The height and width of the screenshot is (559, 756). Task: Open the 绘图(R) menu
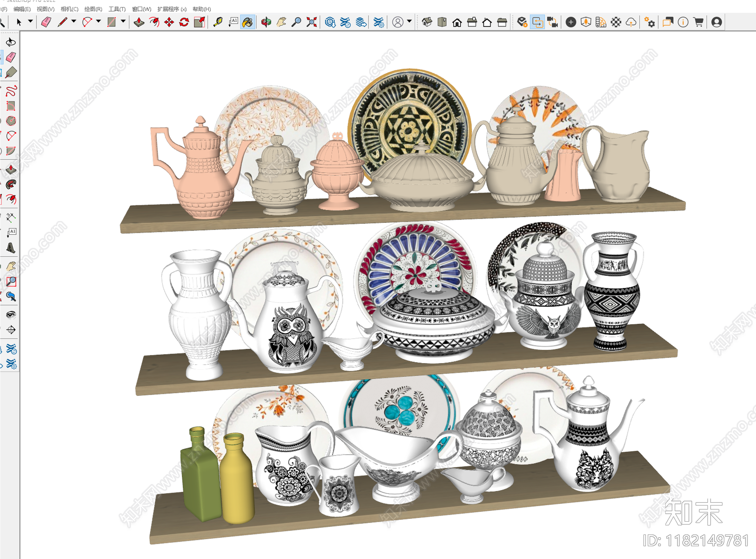94,9
